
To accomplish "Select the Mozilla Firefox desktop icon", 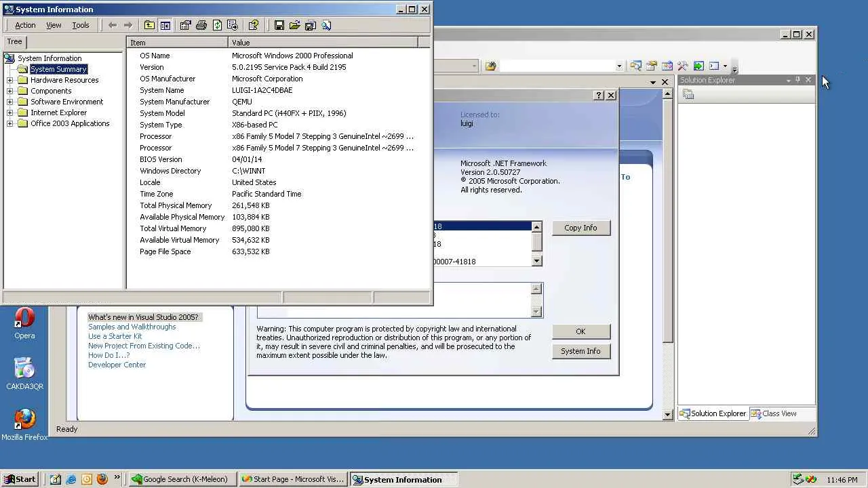I will [24, 424].
